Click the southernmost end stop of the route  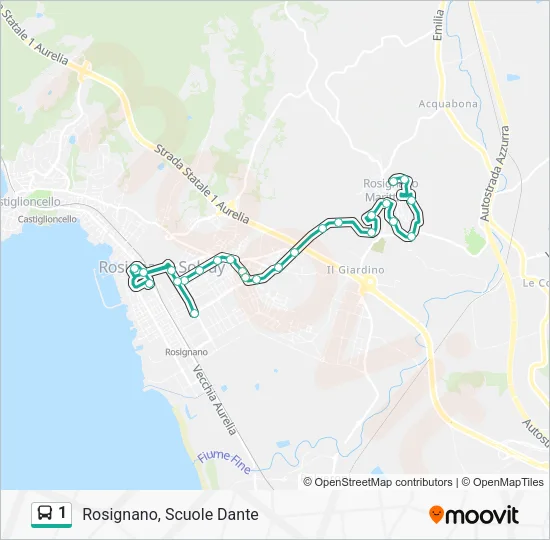194,313
